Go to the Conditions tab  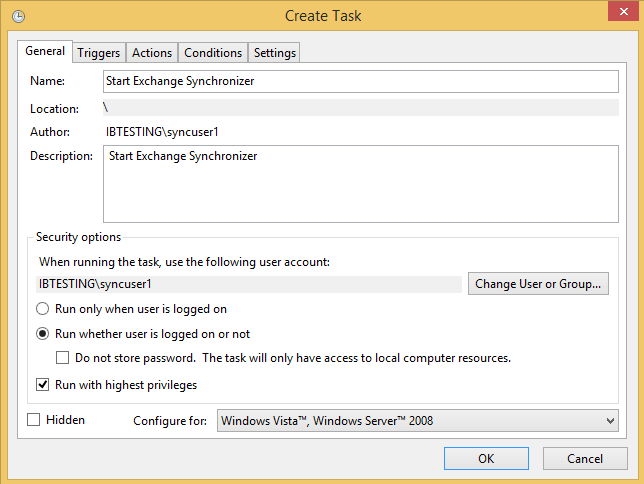coord(213,53)
